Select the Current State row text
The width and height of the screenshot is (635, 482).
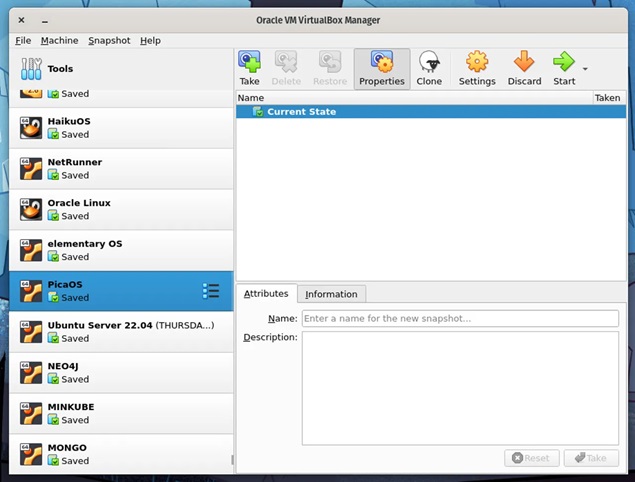(x=301, y=111)
